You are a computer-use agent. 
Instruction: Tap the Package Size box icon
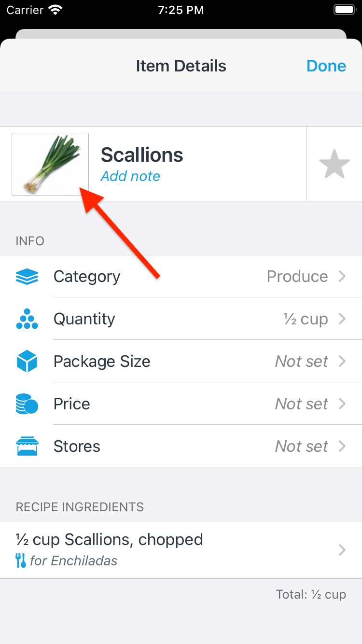(27, 362)
